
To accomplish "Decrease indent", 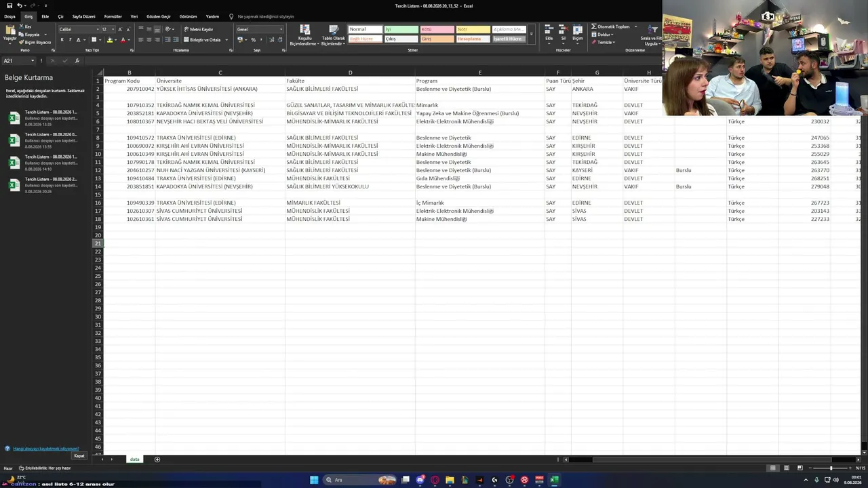I will click(x=168, y=40).
